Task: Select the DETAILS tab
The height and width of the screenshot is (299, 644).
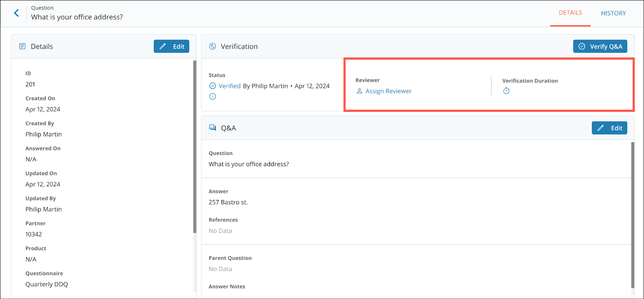Action: (x=570, y=13)
